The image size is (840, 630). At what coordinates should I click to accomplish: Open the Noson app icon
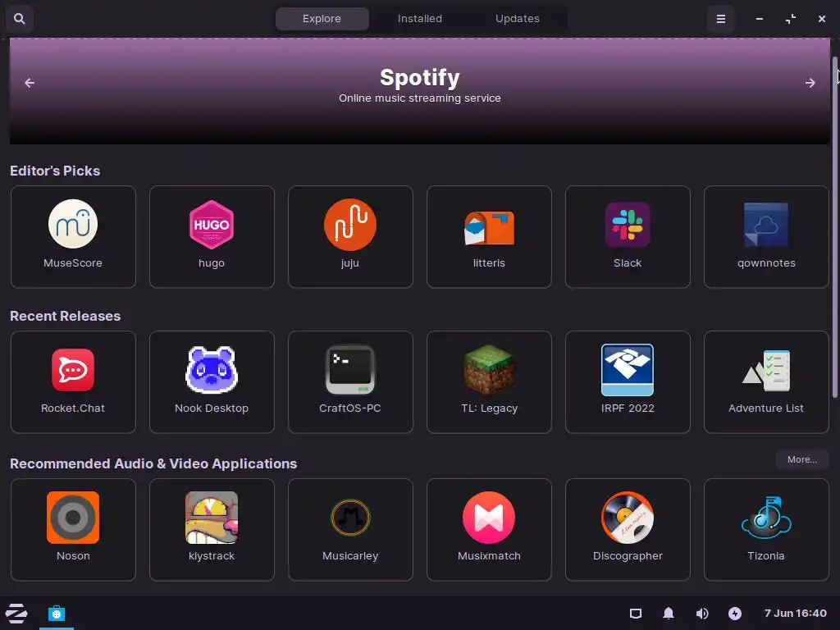(x=73, y=518)
